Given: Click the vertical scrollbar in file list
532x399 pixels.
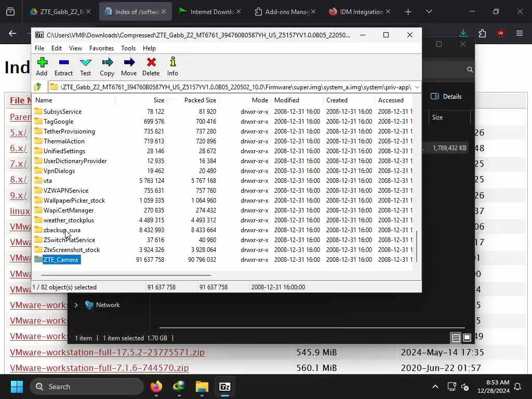Looking at the screenshot, I should (417, 246).
